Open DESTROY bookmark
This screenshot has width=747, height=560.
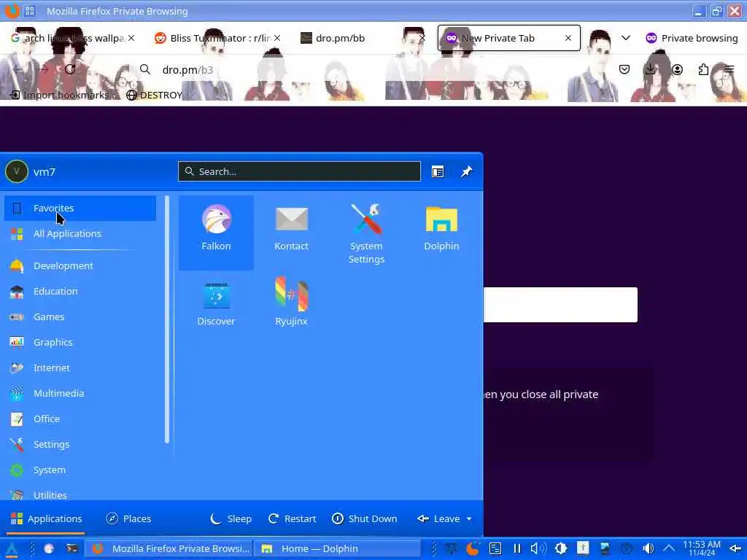tap(155, 95)
